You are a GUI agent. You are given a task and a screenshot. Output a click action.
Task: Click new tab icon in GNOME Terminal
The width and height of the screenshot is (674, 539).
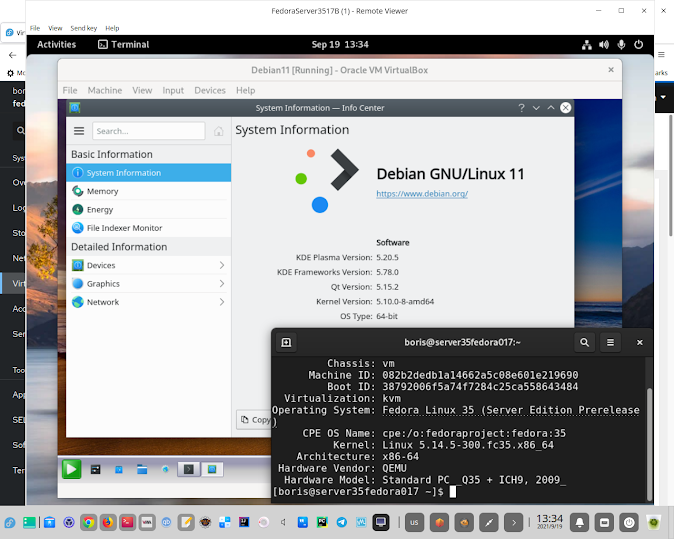tap(286, 343)
